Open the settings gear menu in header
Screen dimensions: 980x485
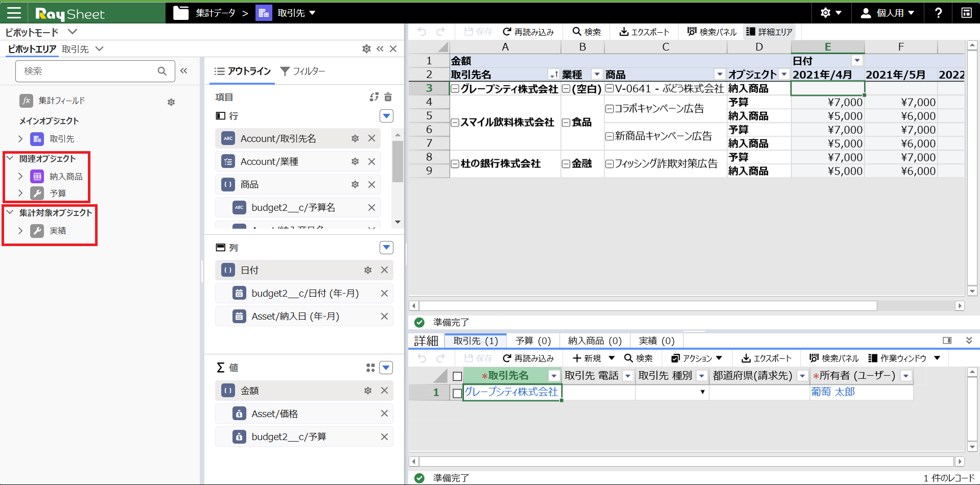831,13
